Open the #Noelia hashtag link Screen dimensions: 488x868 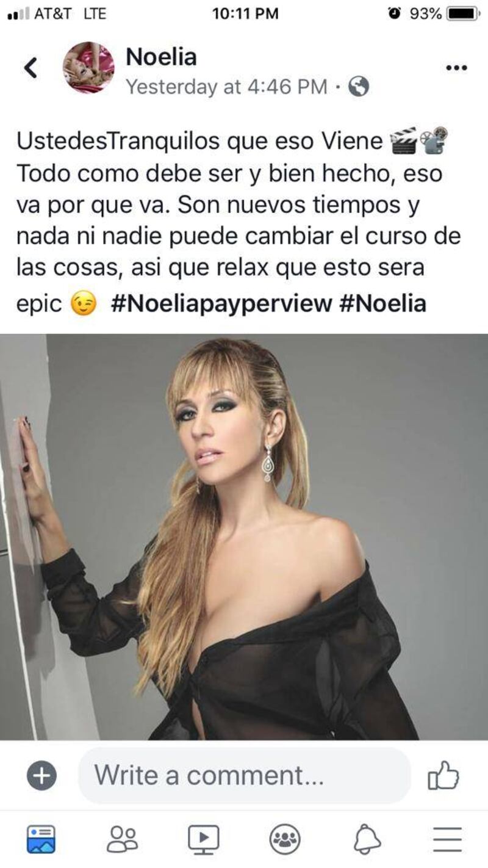click(382, 303)
